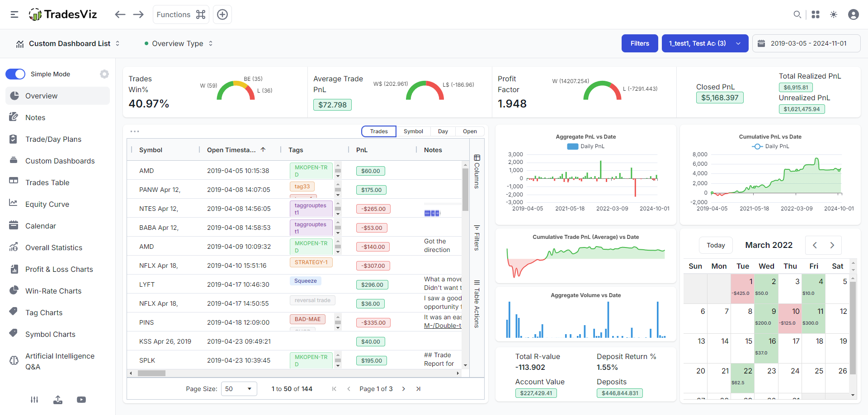Toggle the Daily PnL legend in Aggregate chart
Image resolution: width=868 pixels, height=415 pixels.
586,146
